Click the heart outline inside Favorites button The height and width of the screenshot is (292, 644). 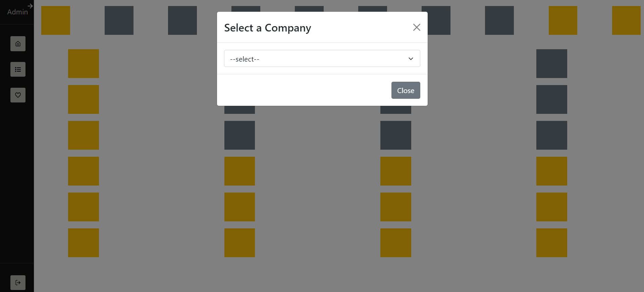(x=17, y=95)
